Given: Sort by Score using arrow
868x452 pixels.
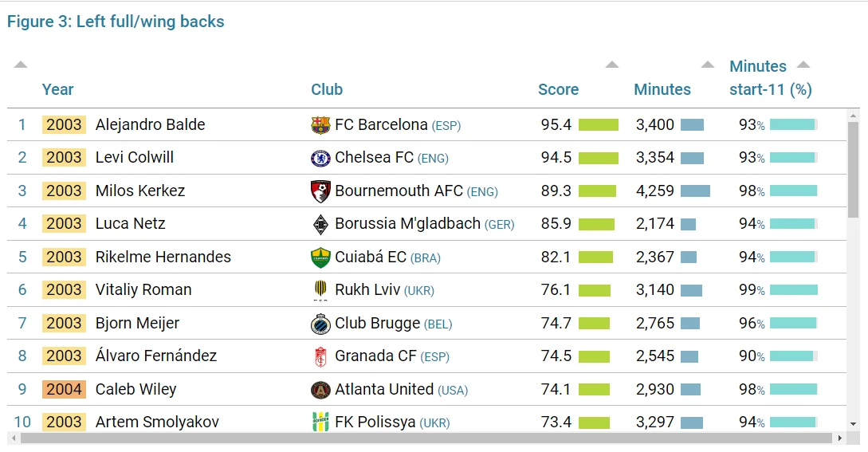Looking at the screenshot, I should click(x=611, y=65).
